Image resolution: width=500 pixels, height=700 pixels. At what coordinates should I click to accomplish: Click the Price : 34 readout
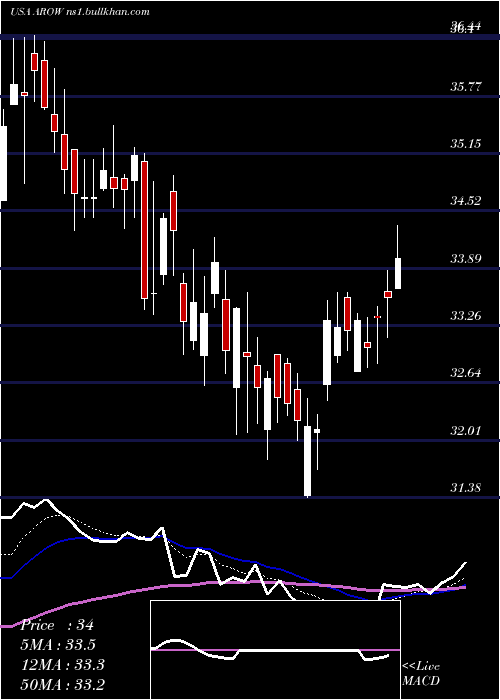[x=57, y=625]
